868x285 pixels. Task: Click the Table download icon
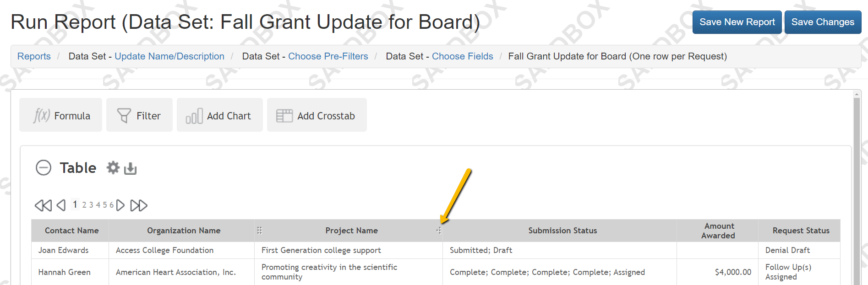(x=130, y=168)
